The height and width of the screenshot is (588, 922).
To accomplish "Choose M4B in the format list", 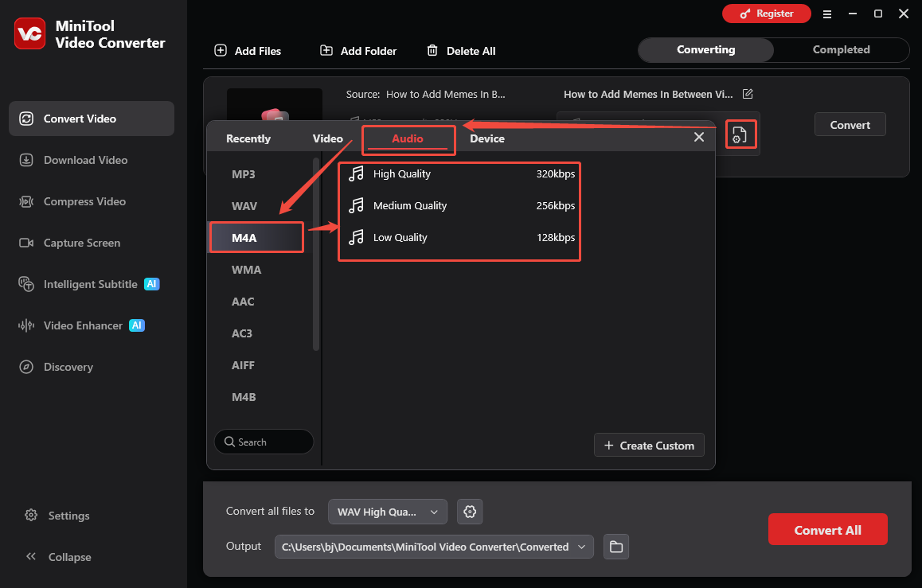I will (259, 397).
